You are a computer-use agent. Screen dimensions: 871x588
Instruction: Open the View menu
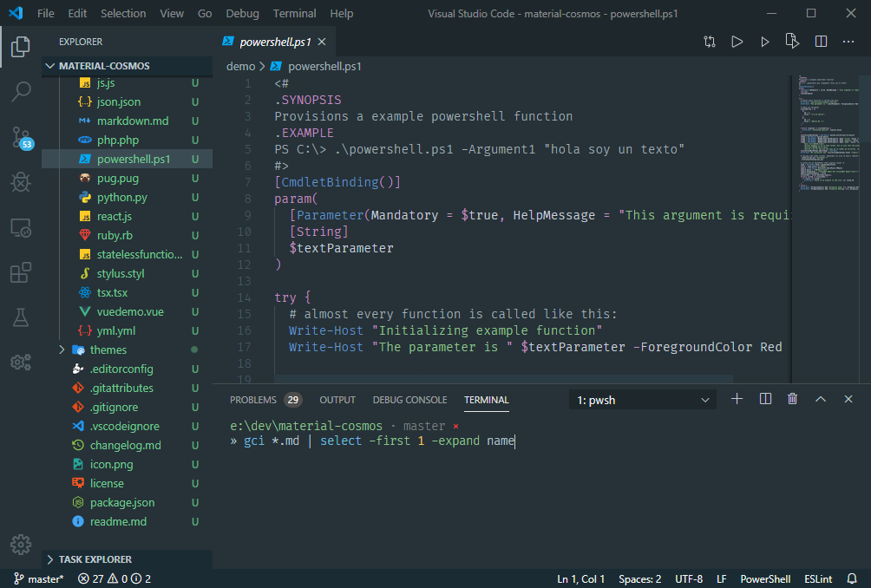(x=172, y=13)
